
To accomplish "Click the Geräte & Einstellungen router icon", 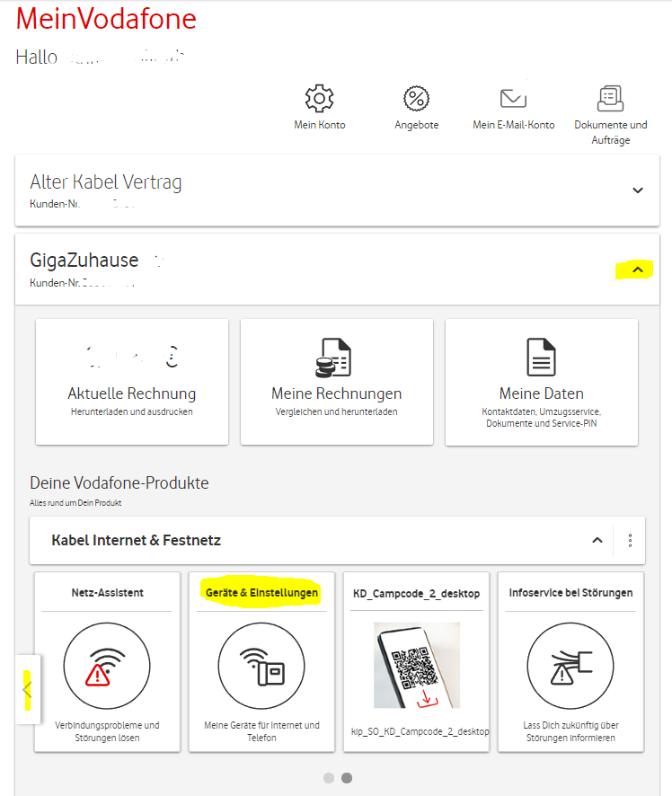I will [x=261, y=666].
